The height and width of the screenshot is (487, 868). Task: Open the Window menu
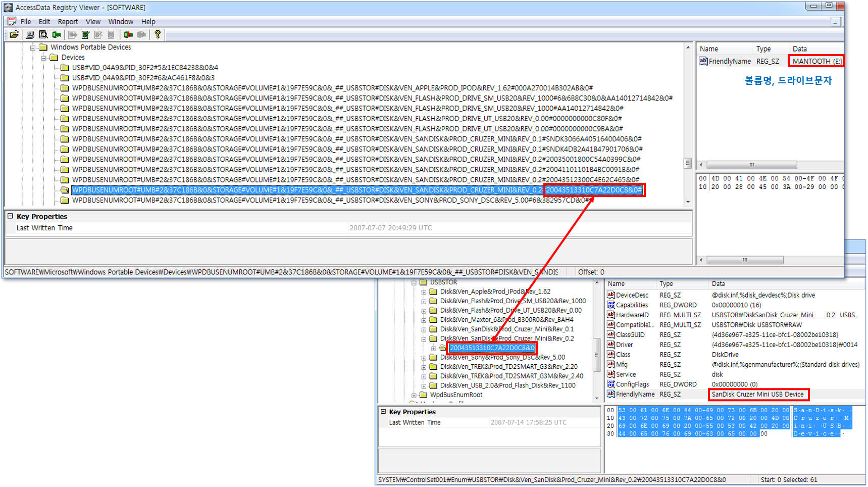121,22
